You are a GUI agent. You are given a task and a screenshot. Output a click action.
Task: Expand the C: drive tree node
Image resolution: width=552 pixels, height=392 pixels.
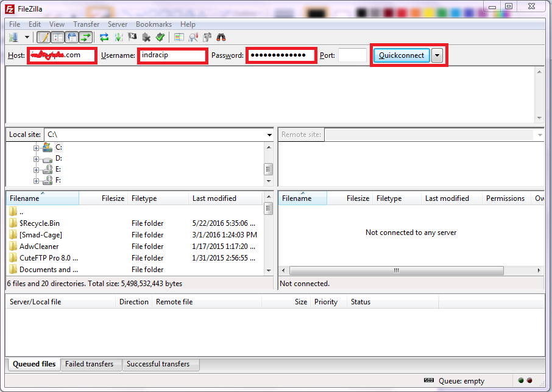(x=36, y=148)
